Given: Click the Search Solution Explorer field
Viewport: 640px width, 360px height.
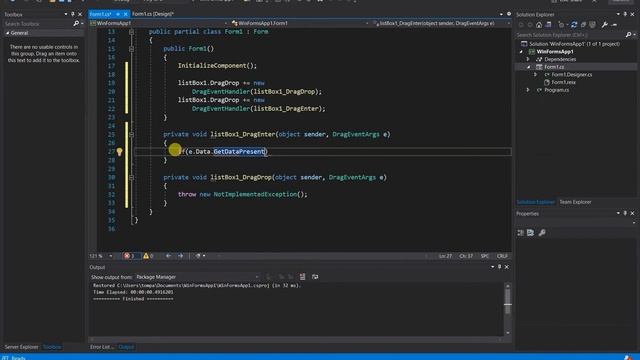Looking at the screenshot, I should click(x=570, y=35).
